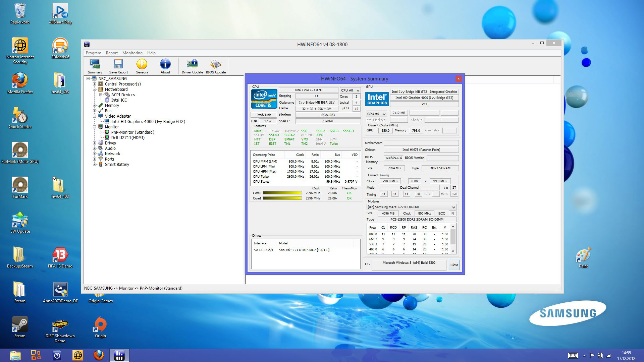Open the Monitoring menu
Screen dimensions: 644x362
(x=132, y=53)
